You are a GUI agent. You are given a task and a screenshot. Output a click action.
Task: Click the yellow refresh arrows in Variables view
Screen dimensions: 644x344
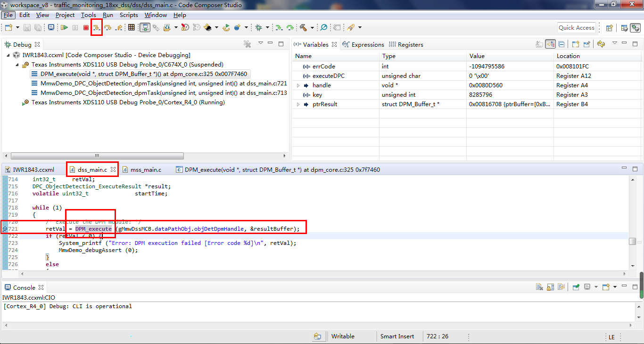point(601,44)
